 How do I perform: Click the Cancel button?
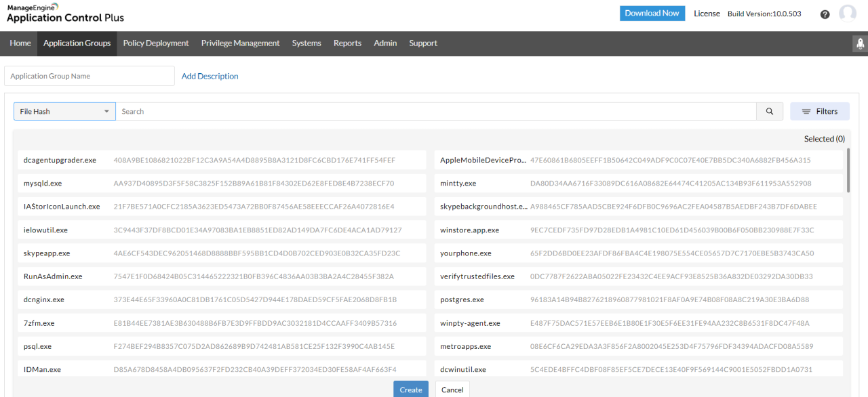(452, 389)
